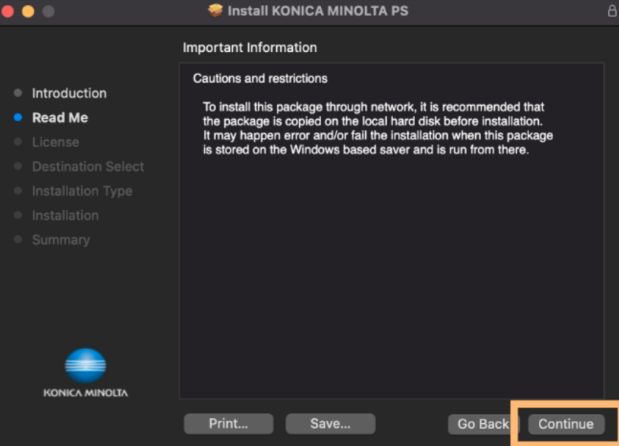Image resolution: width=619 pixels, height=446 pixels.
Task: Click the lock icon in title bar
Action: pos(612,11)
